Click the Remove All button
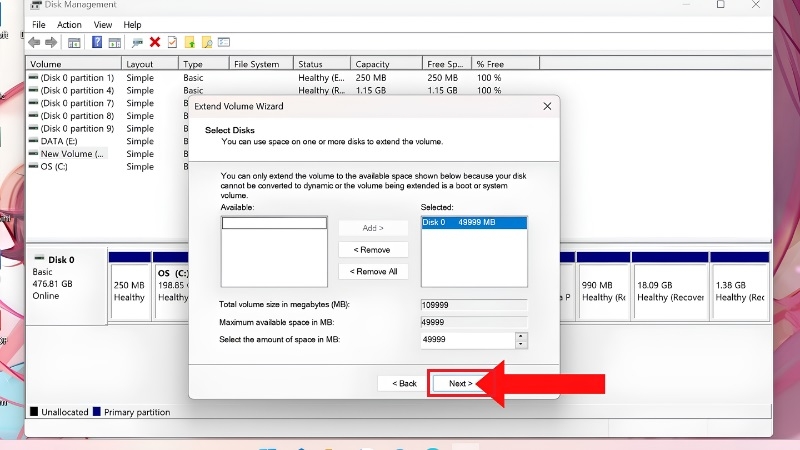This screenshot has height=450, width=800. pos(373,271)
